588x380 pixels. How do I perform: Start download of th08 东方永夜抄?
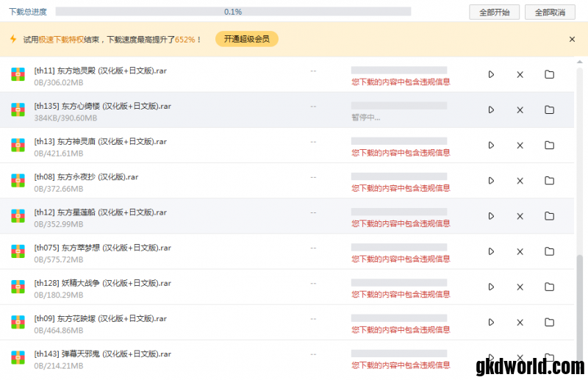pyautogui.click(x=491, y=180)
